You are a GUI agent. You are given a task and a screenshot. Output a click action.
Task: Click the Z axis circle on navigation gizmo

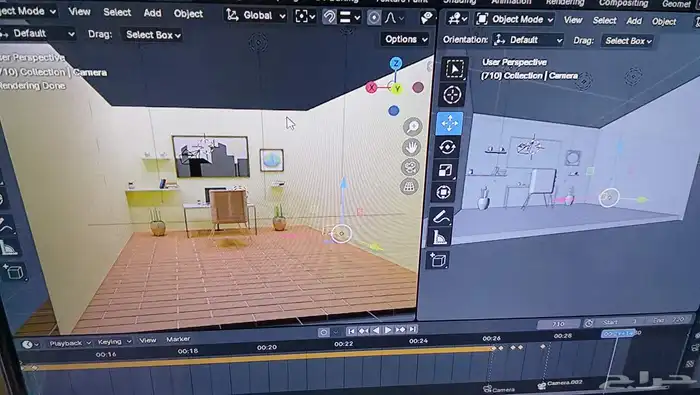click(396, 63)
